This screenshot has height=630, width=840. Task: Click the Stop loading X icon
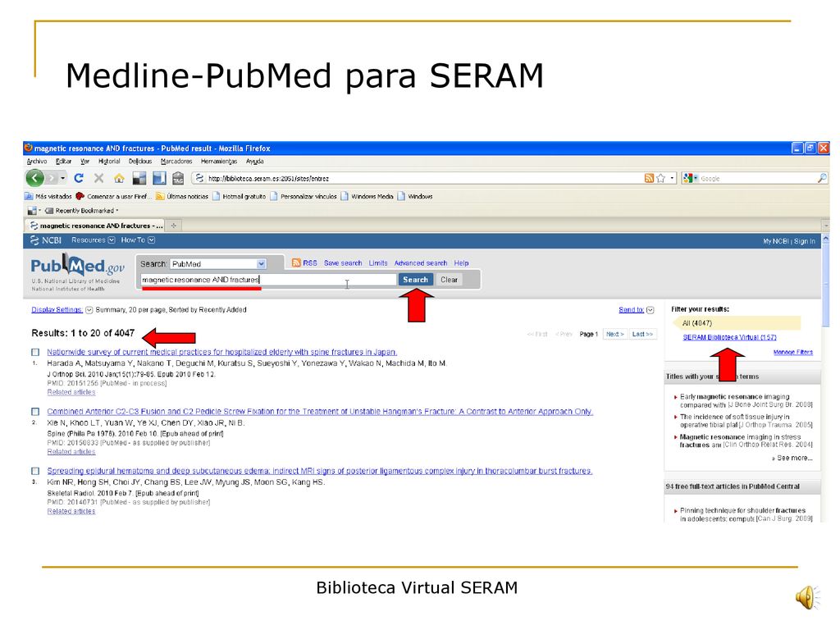98,178
